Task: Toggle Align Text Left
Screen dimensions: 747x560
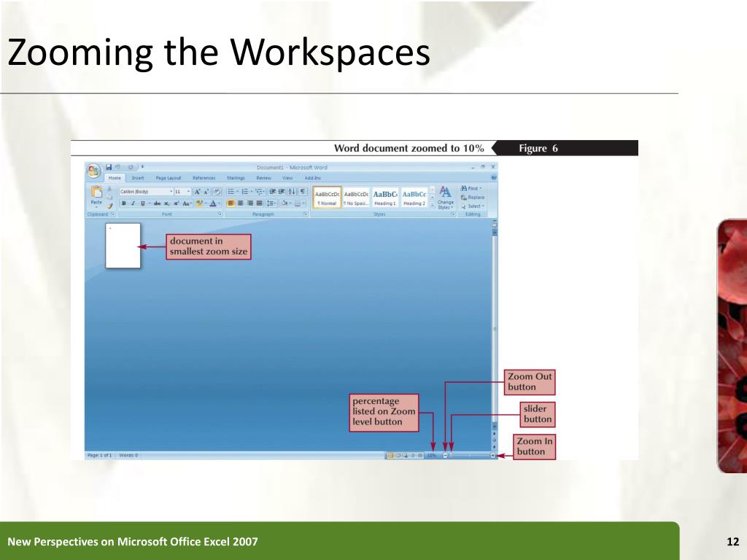Action: (x=231, y=203)
